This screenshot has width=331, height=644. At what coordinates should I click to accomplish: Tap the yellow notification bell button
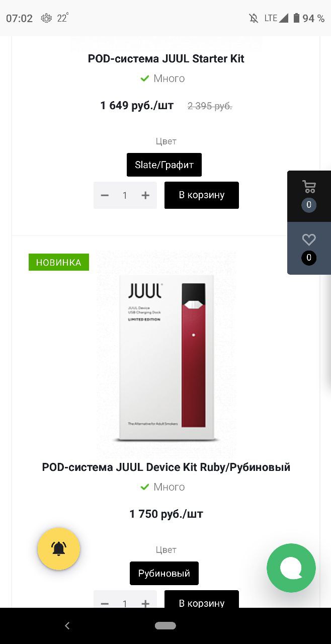tap(59, 549)
